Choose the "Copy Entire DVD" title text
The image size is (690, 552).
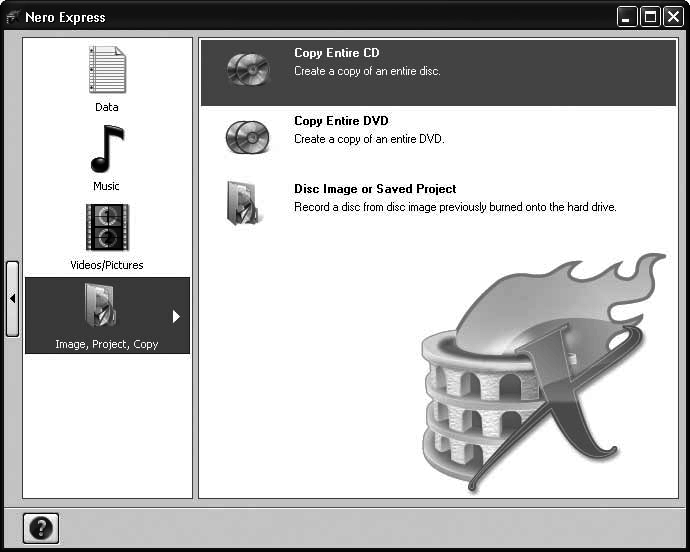point(341,121)
